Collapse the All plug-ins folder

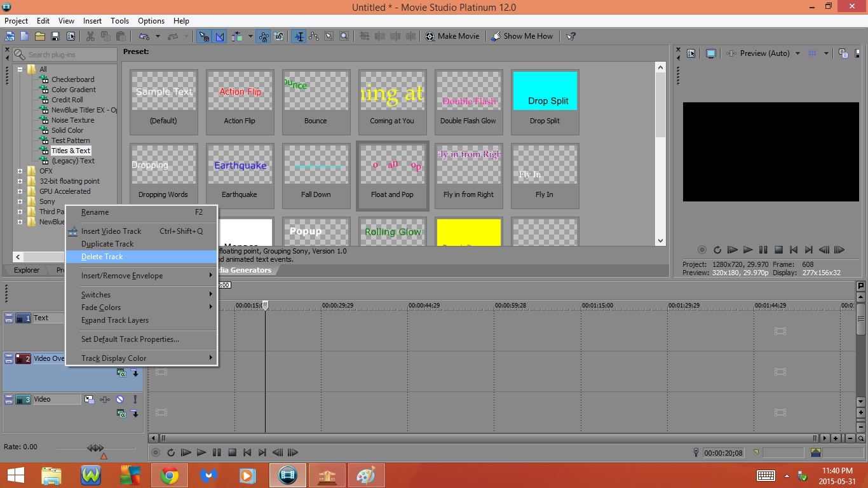(x=20, y=69)
